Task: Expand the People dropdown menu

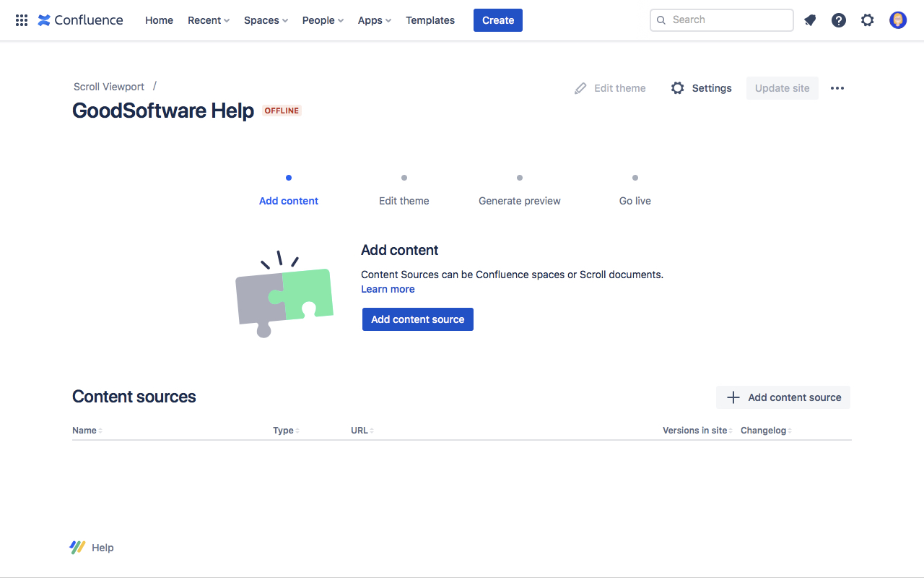Action: coord(323,20)
